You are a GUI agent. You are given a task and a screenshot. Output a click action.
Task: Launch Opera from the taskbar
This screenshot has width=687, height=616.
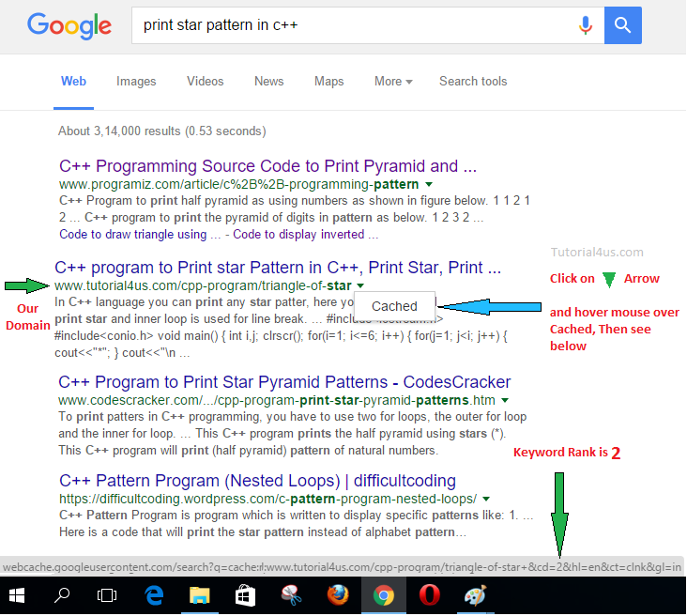(x=430, y=595)
